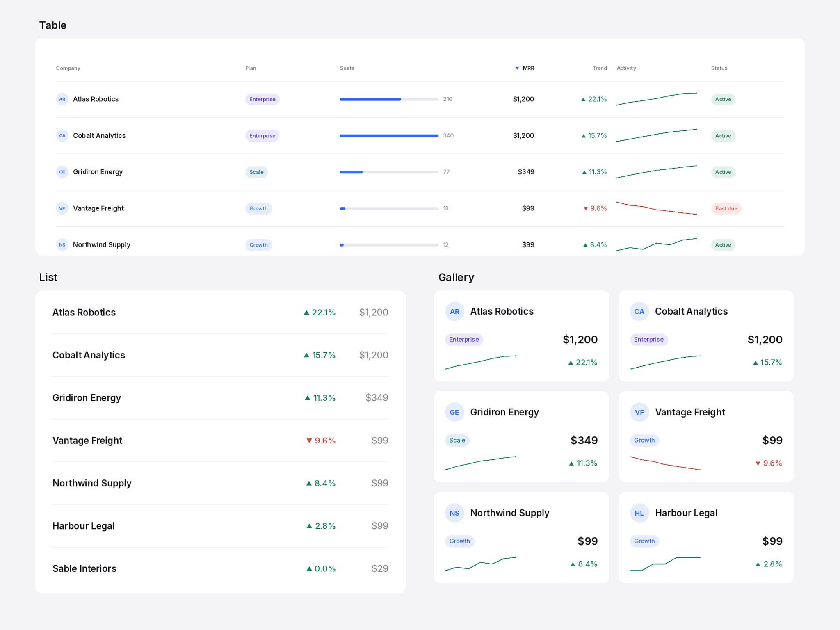Click the Cobalt Analytics seats progress bar
Viewport: 840px width, 630px height.
click(389, 136)
